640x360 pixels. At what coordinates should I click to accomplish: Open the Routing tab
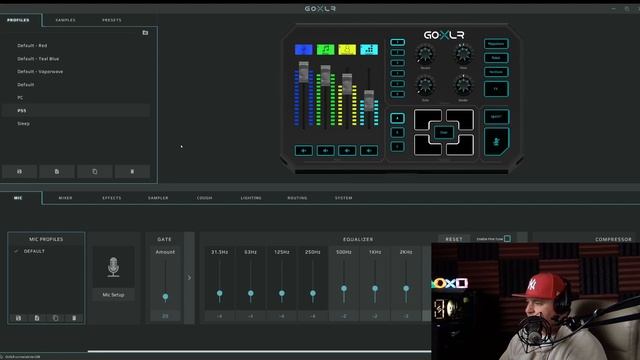(x=297, y=198)
